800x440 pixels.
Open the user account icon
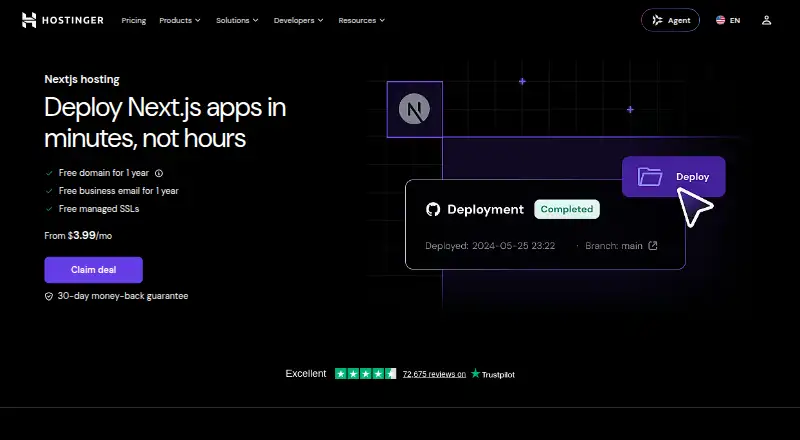pyautogui.click(x=766, y=20)
